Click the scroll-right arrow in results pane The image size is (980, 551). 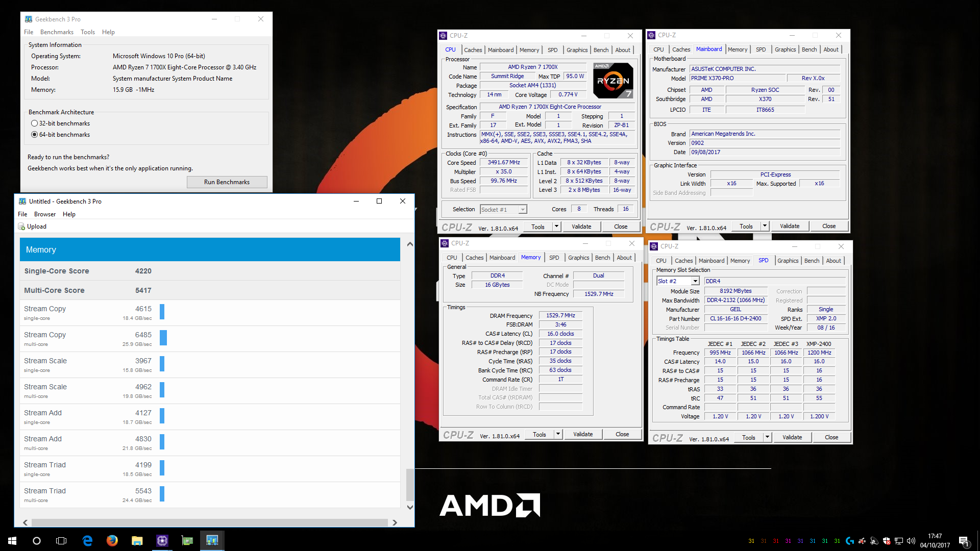click(394, 522)
